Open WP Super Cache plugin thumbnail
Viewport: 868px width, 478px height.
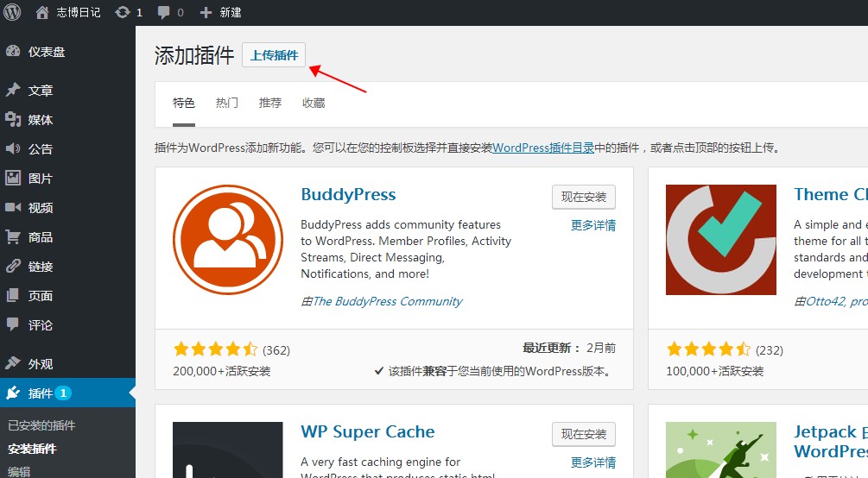pos(228,450)
